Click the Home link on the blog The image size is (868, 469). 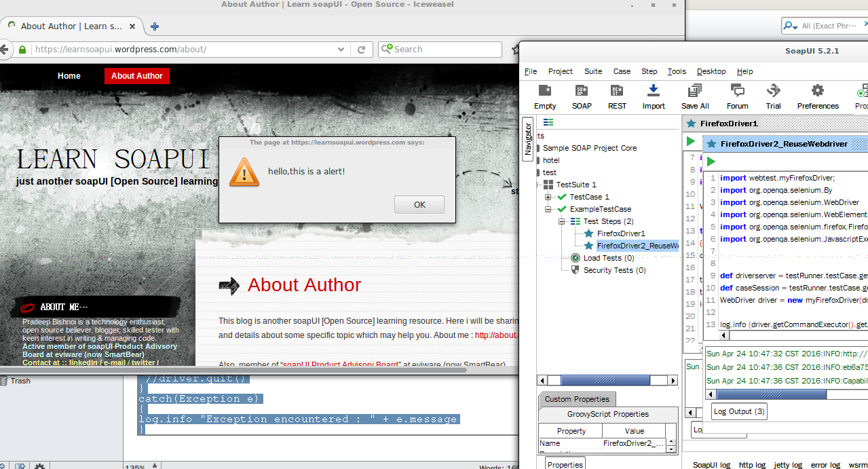69,76
